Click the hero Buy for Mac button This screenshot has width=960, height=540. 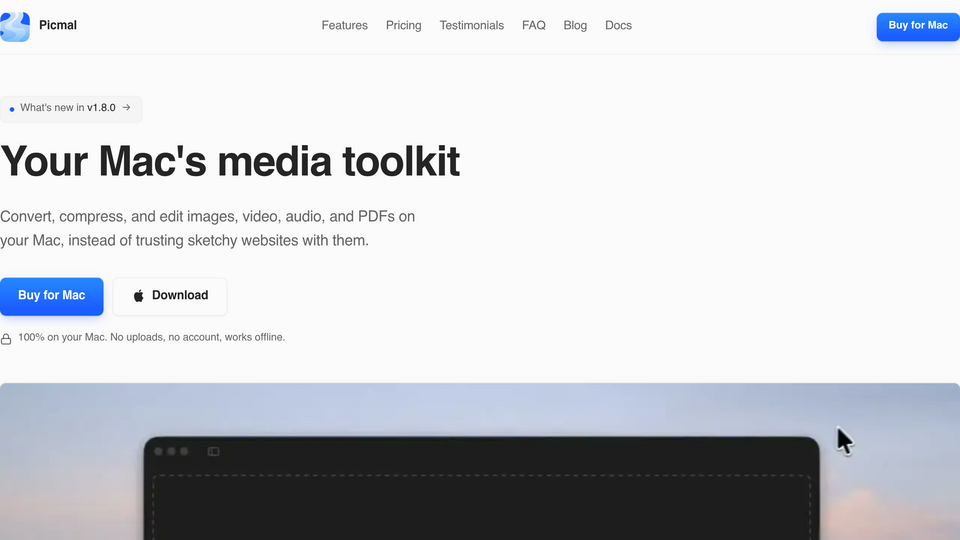pyautogui.click(x=51, y=296)
